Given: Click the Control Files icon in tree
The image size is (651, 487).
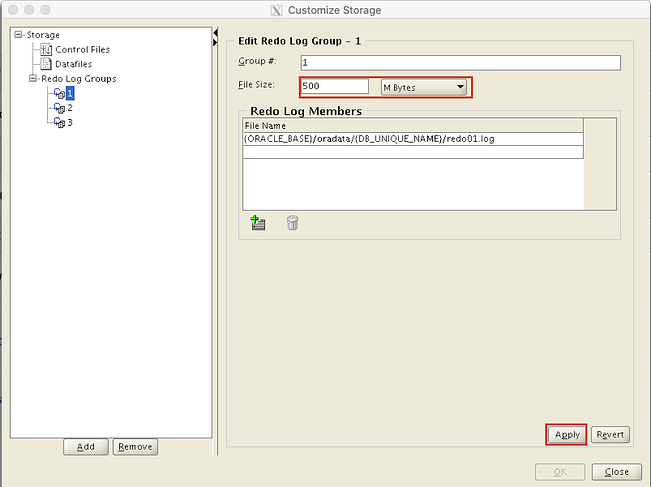Looking at the screenshot, I should coord(46,49).
